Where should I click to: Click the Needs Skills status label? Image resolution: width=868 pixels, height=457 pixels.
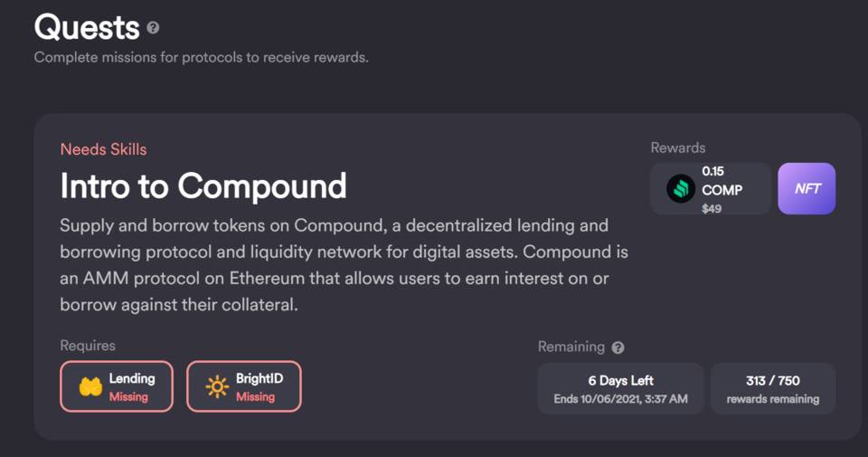(x=103, y=149)
